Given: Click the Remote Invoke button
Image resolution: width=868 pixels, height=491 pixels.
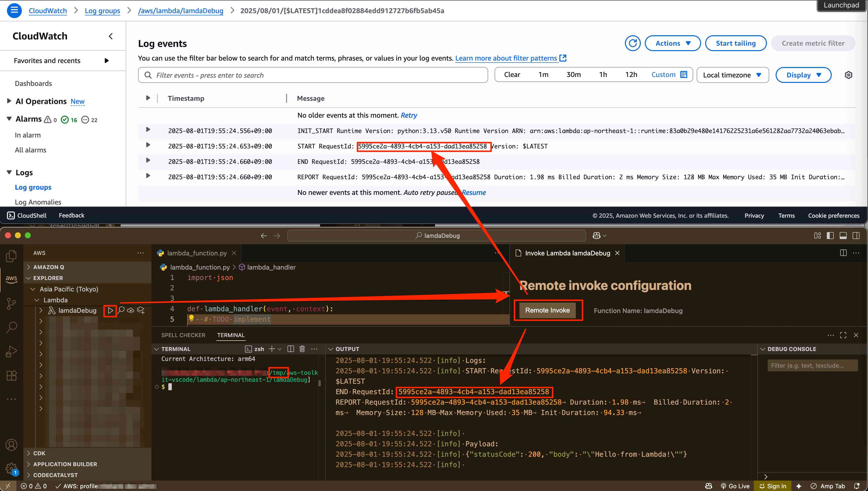Looking at the screenshot, I should 547,310.
